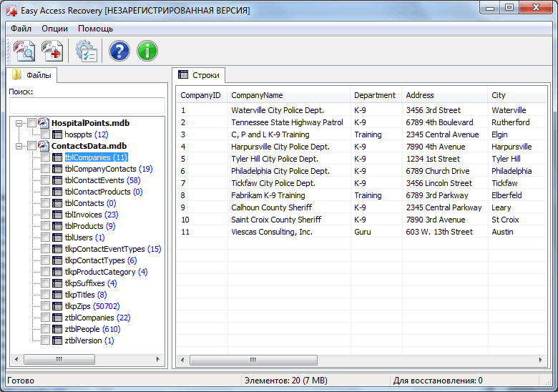
Task: Collapse the ContactsData.mdb tree node
Action: click(19, 146)
